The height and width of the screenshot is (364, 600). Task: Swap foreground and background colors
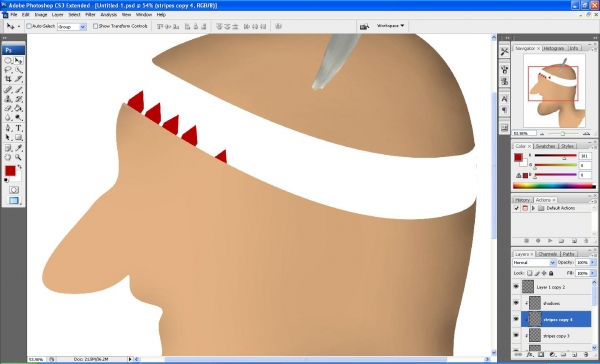click(20, 167)
